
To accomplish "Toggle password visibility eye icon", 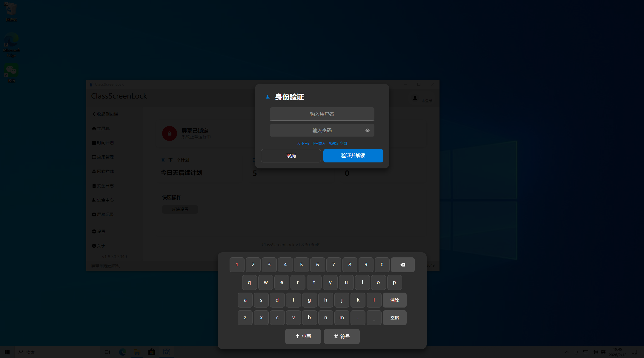I will point(368,130).
